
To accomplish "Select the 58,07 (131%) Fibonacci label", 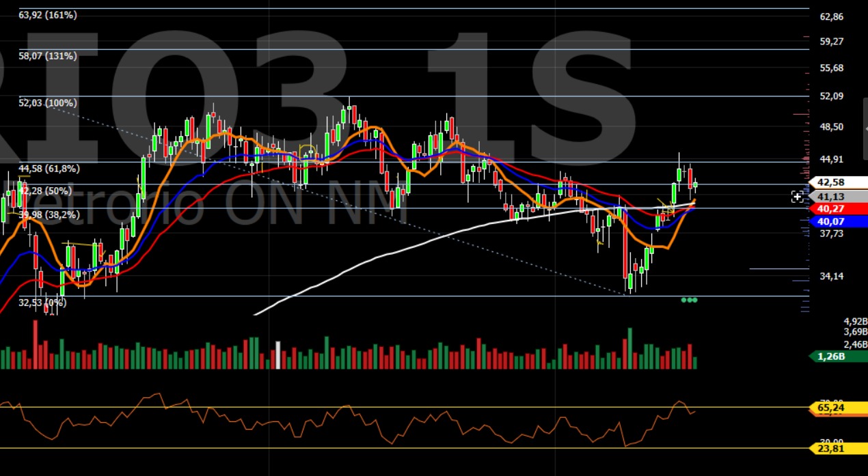I will click(48, 55).
